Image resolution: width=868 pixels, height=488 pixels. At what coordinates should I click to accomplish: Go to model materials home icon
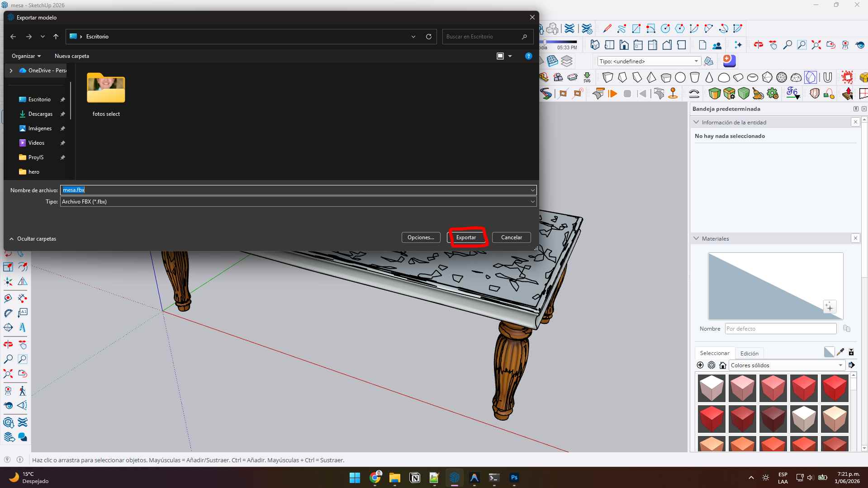pyautogui.click(x=723, y=365)
